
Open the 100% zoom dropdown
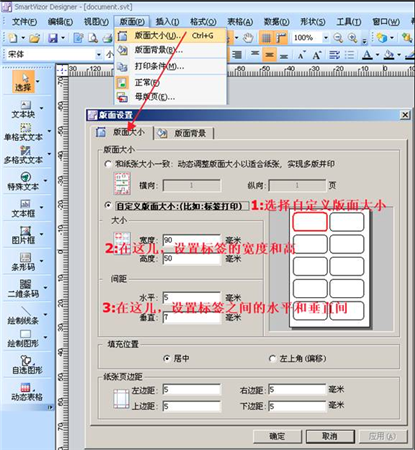[326, 38]
